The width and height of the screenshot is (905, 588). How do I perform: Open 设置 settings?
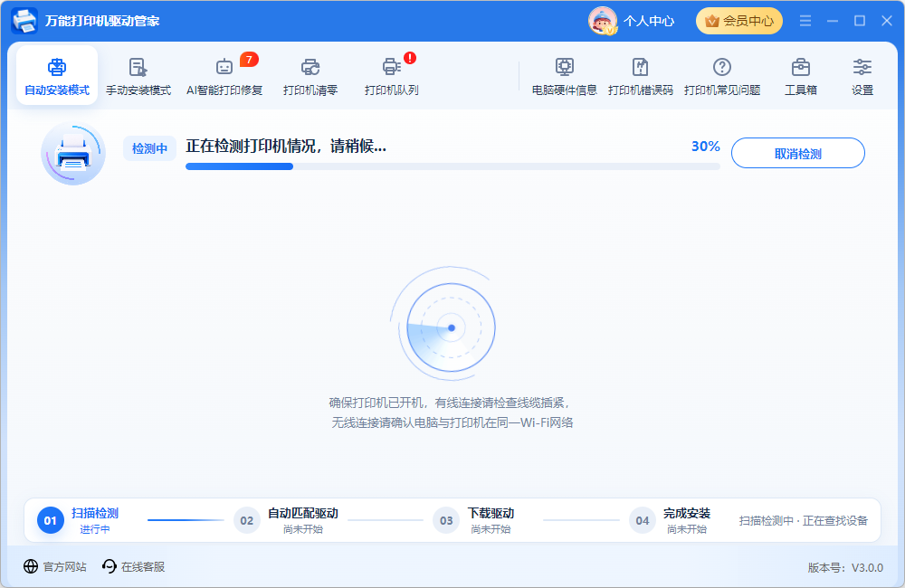click(862, 76)
